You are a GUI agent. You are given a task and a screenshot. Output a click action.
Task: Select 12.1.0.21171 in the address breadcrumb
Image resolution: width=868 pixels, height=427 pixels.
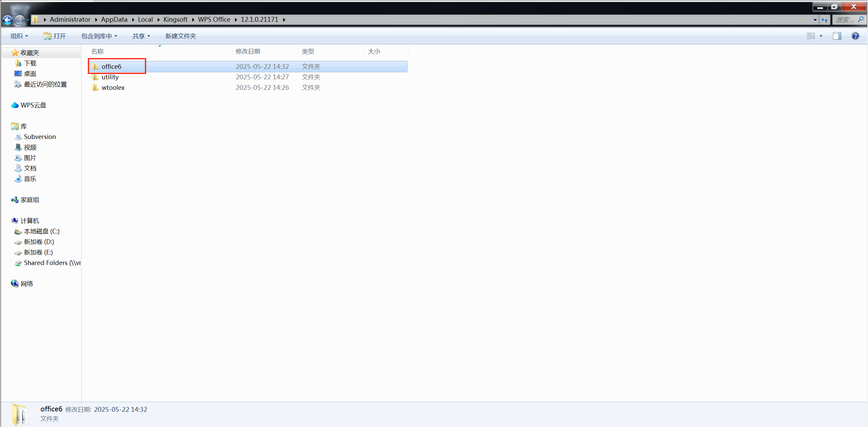pos(259,19)
